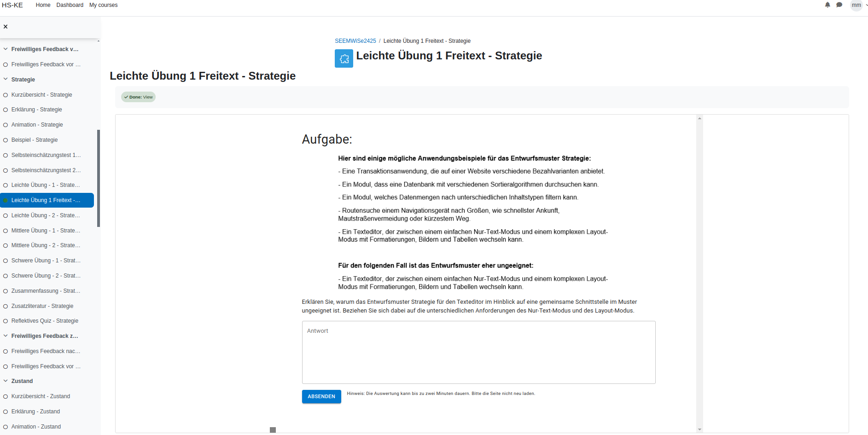Viewport: 868px width, 435px height.
Task: Open My courses from the top bar
Action: click(103, 5)
